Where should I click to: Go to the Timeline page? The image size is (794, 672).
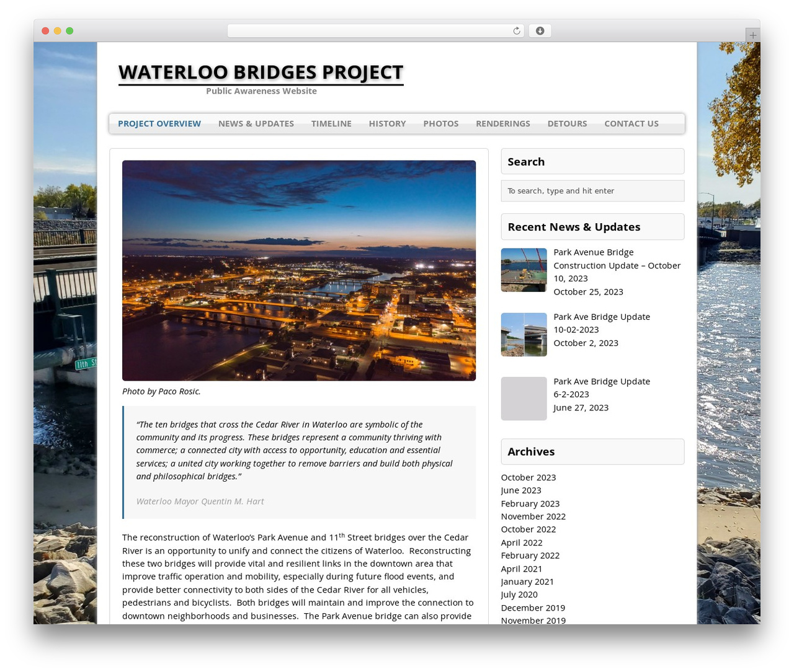pos(331,123)
